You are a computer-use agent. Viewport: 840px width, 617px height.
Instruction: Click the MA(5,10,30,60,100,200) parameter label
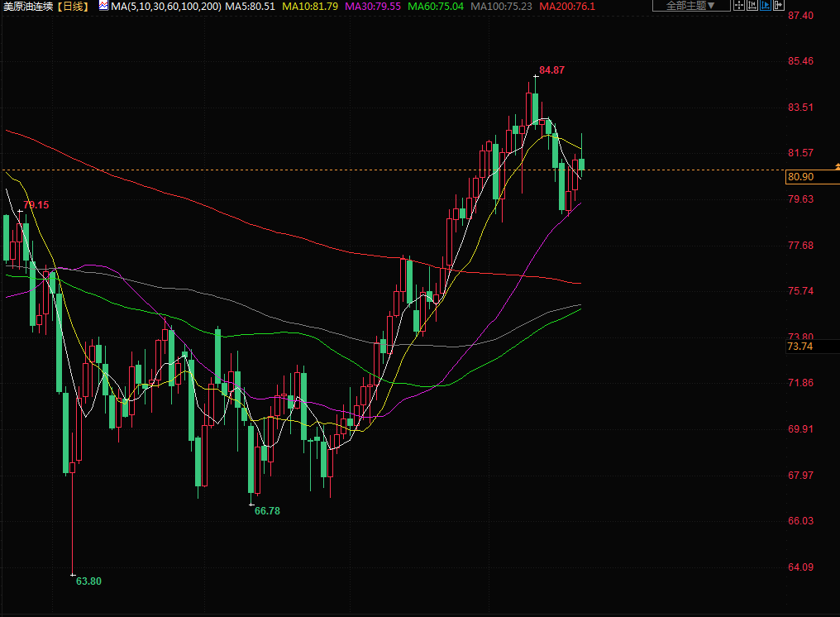(165, 7)
